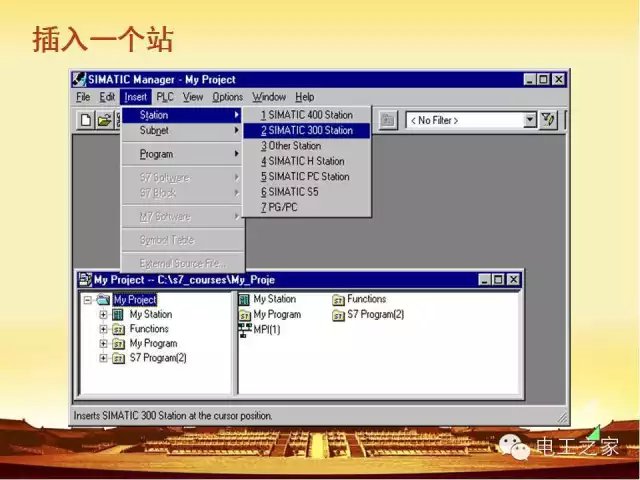Open the No Filter dropdown arrow

[530, 120]
